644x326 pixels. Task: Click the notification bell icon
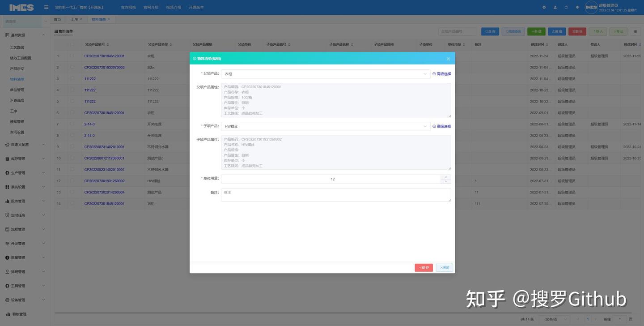point(577,7)
